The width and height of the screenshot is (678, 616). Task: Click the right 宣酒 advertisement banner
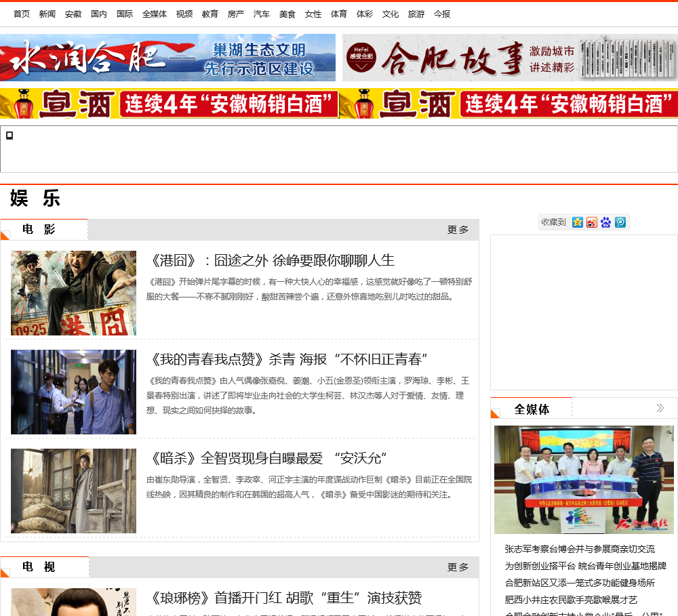click(x=509, y=103)
